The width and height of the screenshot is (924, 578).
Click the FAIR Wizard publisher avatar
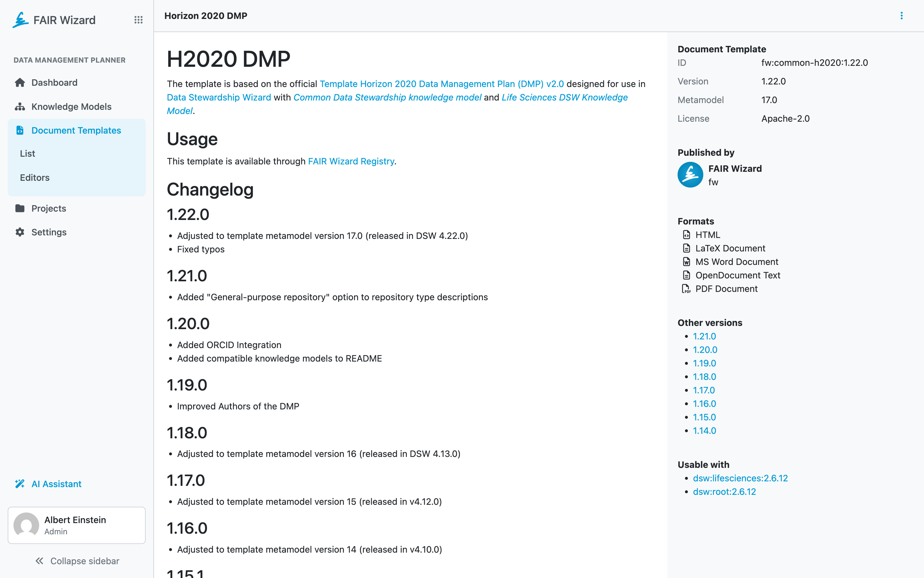(x=690, y=175)
